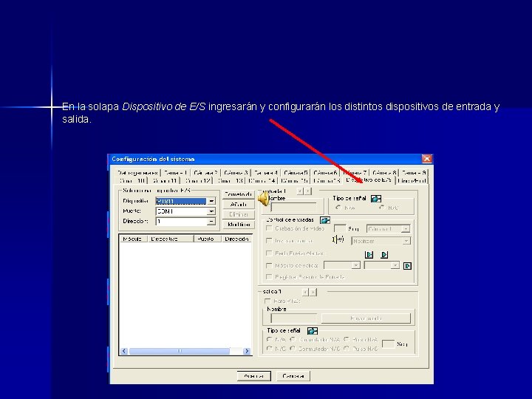Image resolution: width=532 pixels, height=399 pixels.
Task: Click the alarm sound icon beside Notificar dropdown
Action: point(338,240)
